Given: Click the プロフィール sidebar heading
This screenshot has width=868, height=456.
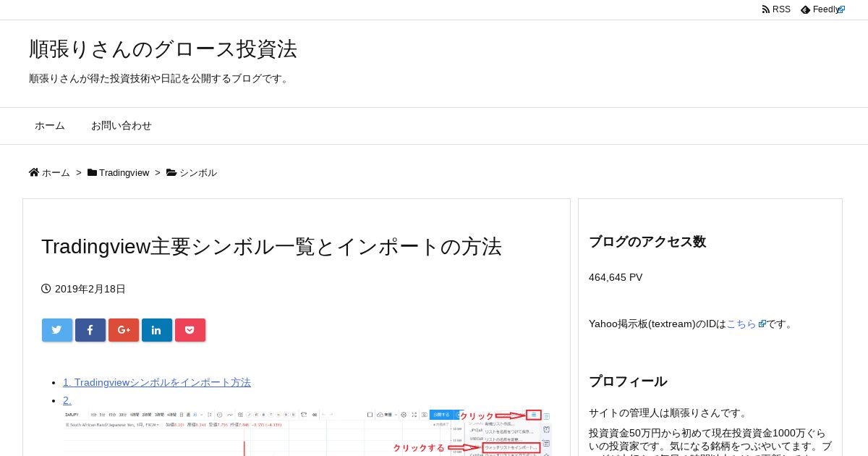Looking at the screenshot, I should click(628, 381).
